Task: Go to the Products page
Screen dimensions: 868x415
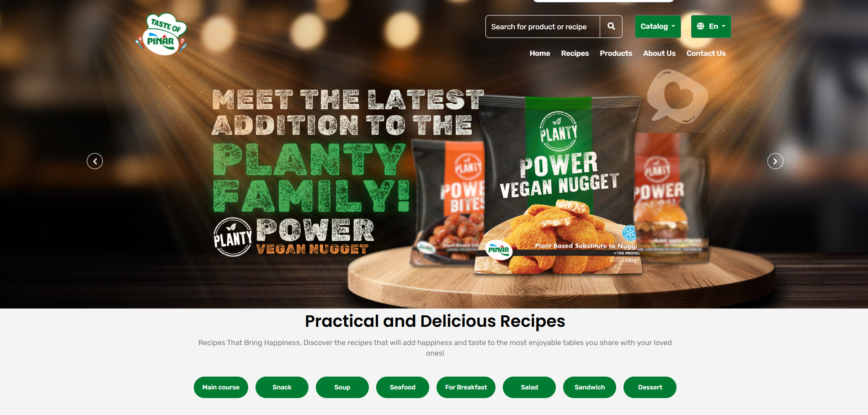Action: coord(616,53)
